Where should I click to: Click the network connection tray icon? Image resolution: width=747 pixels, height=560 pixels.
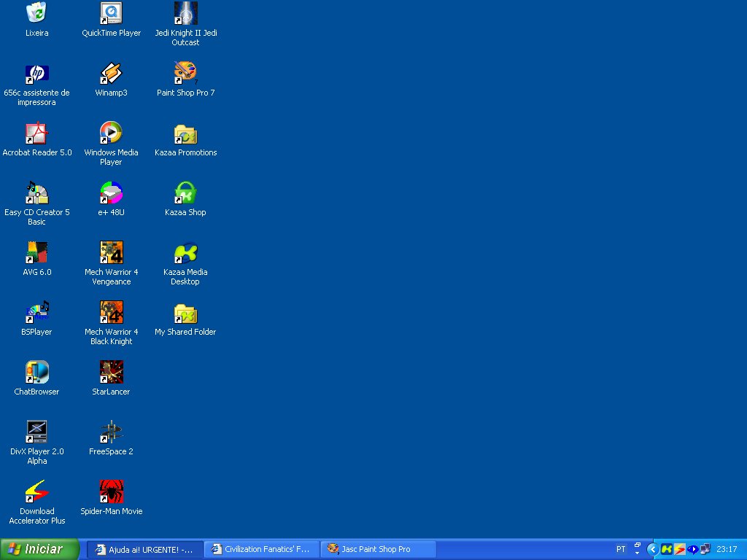[x=705, y=550]
